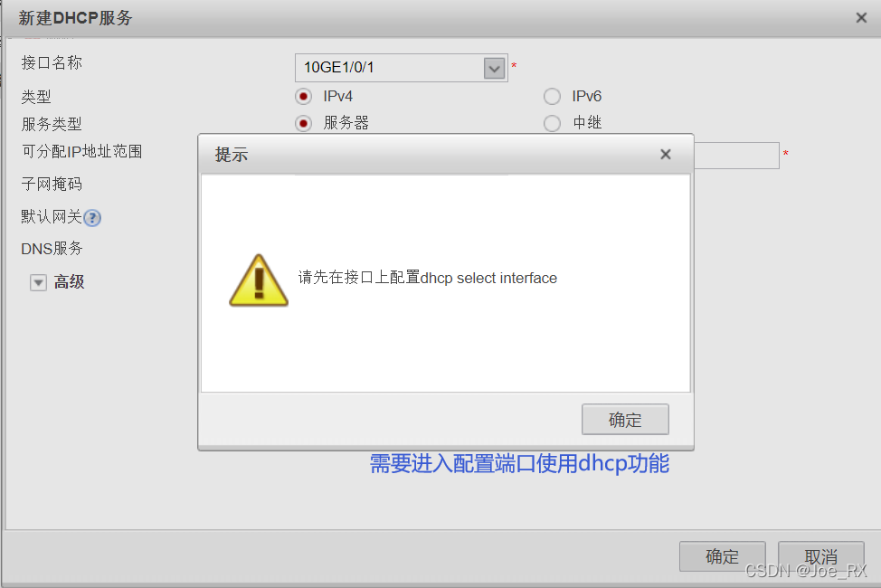Choose 中继 as service type
The image size is (881, 588).
pyautogui.click(x=552, y=123)
